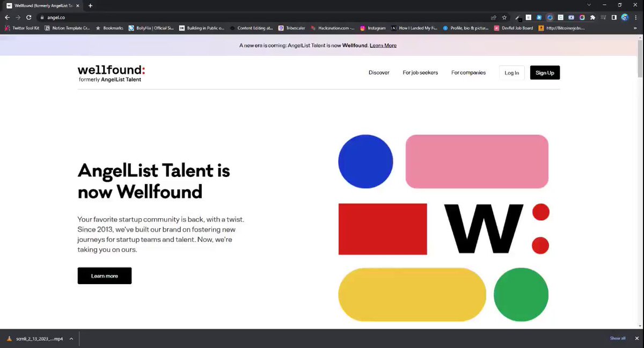644x348 pixels.
Task: Close the downloads bar
Action: 636,338
